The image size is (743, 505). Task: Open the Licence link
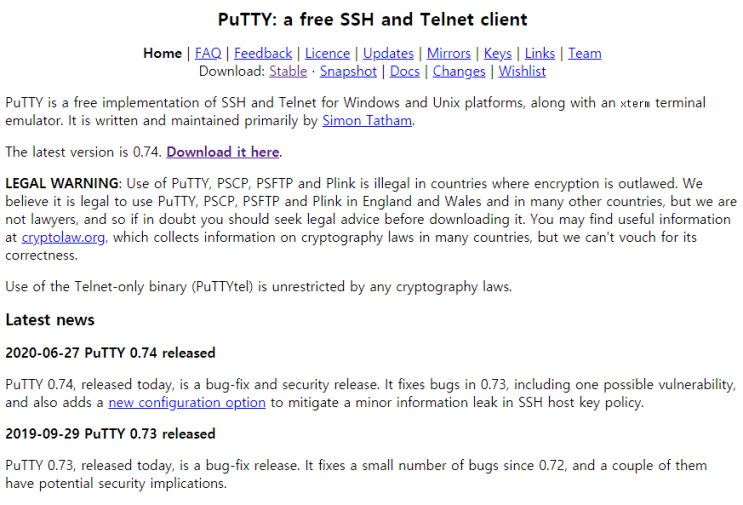click(327, 54)
